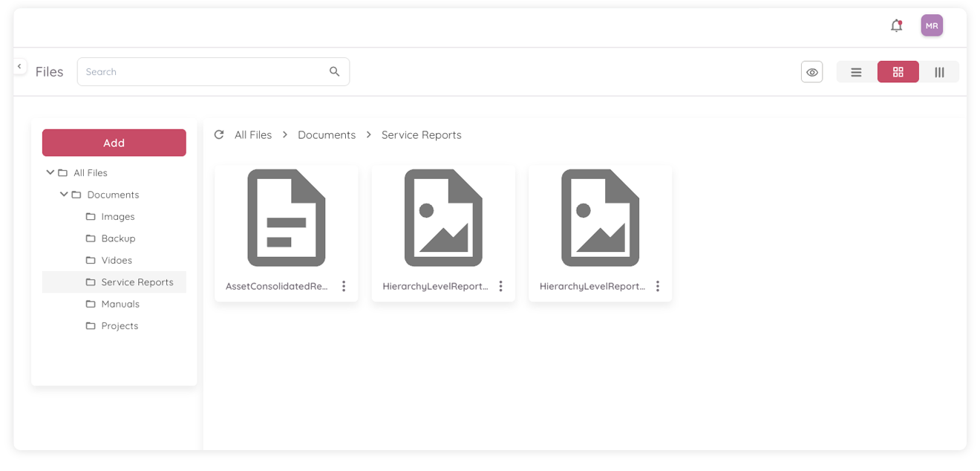Click the search magnifier icon
The image size is (980, 471).
pyautogui.click(x=334, y=71)
